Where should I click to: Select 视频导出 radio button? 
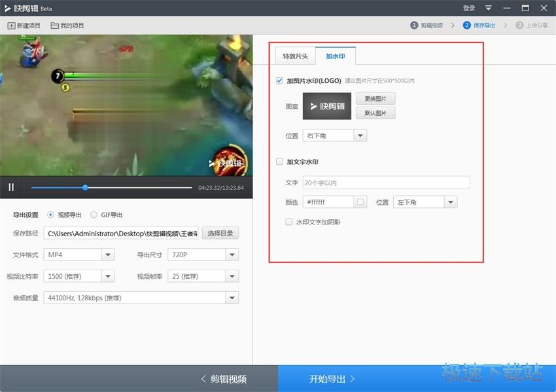(51, 215)
